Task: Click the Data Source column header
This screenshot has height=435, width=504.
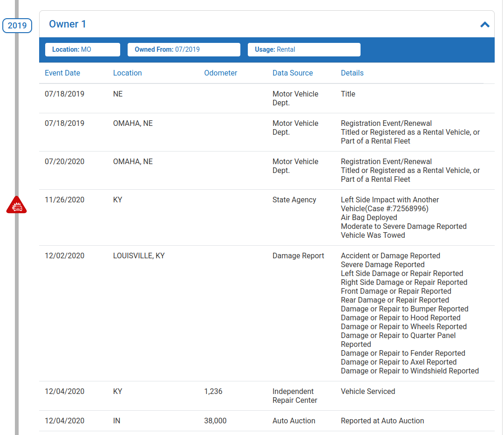Action: pos(293,73)
